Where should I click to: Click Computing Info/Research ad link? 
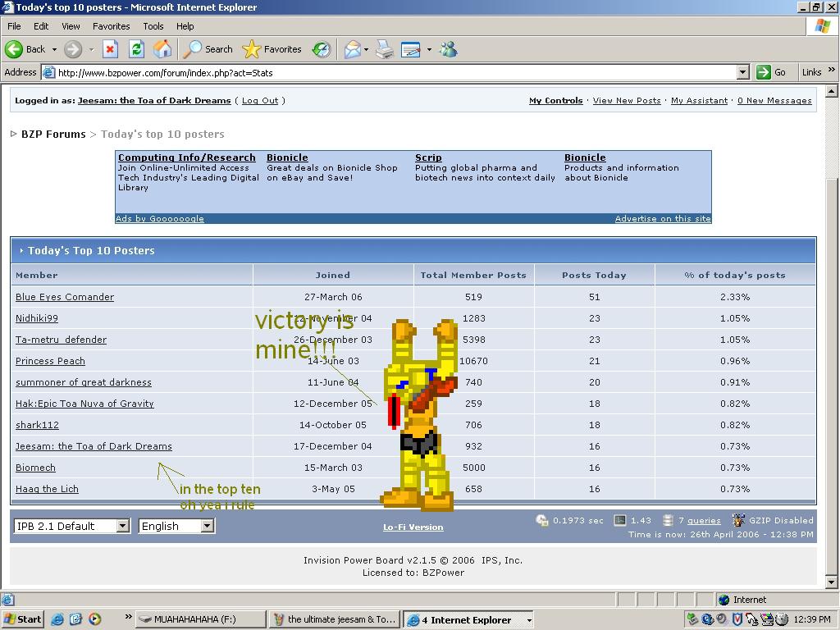[x=186, y=157]
